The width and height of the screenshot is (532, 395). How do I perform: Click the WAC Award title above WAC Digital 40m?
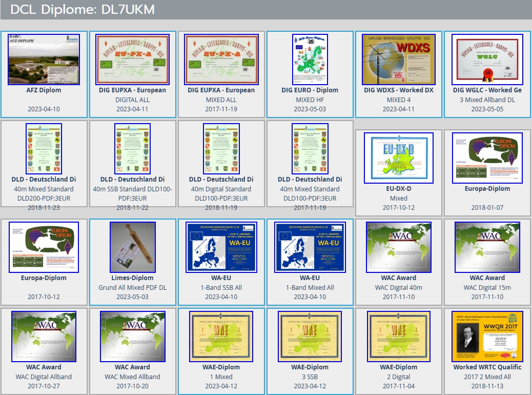tap(399, 278)
